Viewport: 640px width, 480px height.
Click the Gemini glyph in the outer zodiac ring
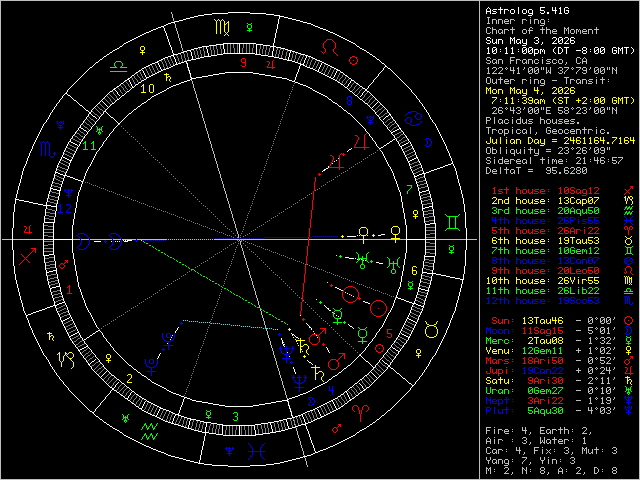click(453, 223)
